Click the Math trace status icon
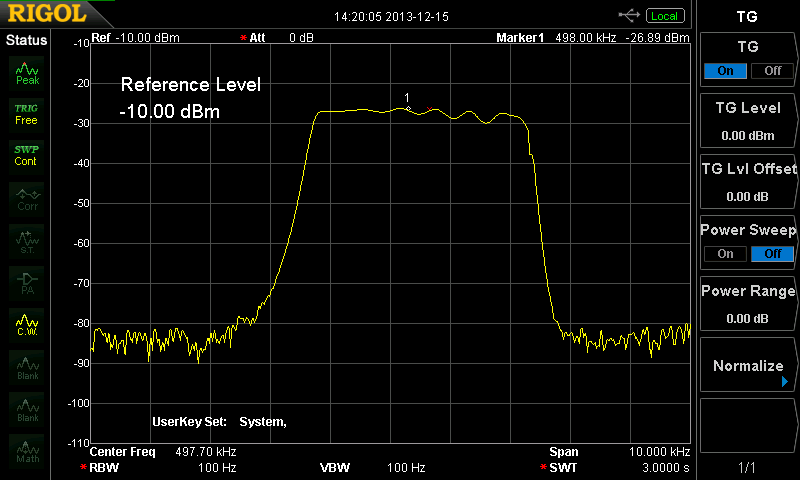The height and width of the screenshot is (480, 800). coord(27,451)
